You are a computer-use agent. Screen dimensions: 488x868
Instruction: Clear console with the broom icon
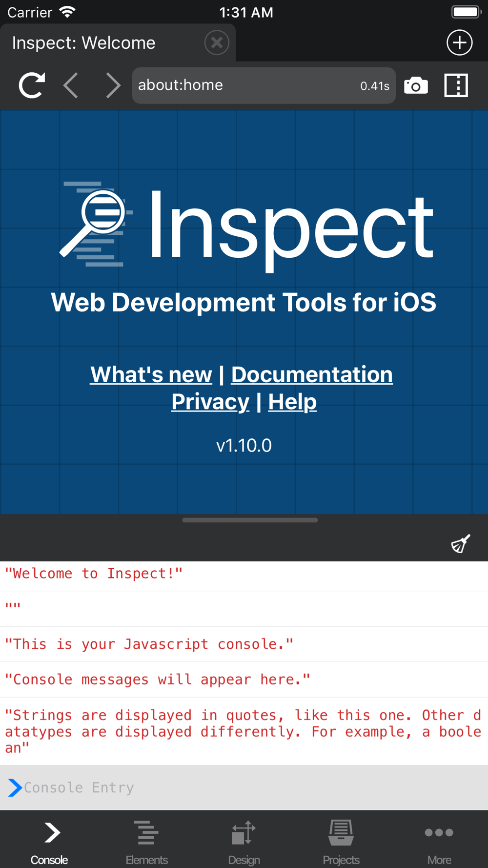[x=461, y=543]
